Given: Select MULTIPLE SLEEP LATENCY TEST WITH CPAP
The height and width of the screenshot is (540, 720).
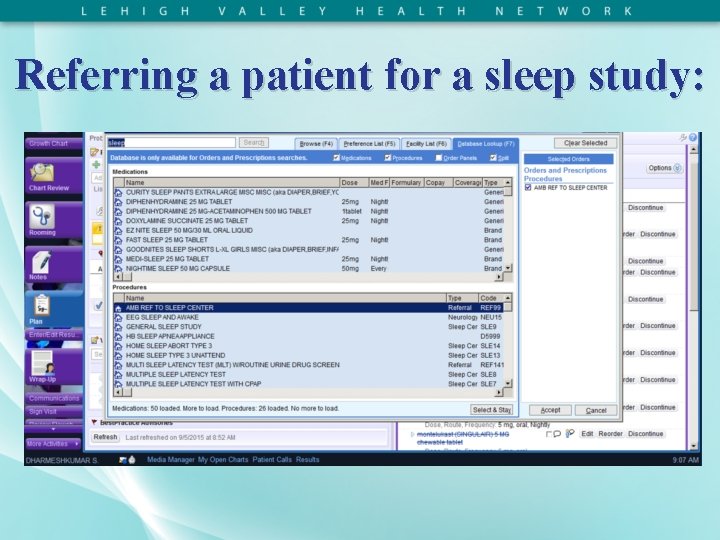Looking at the screenshot, I should pos(309,384).
